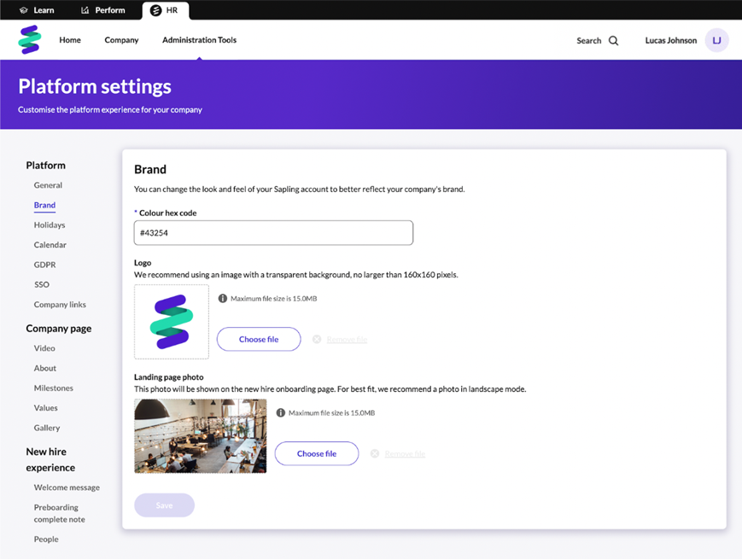Image resolution: width=742 pixels, height=560 pixels.
Task: Click the Sapling logo in the header
Action: pos(30,40)
